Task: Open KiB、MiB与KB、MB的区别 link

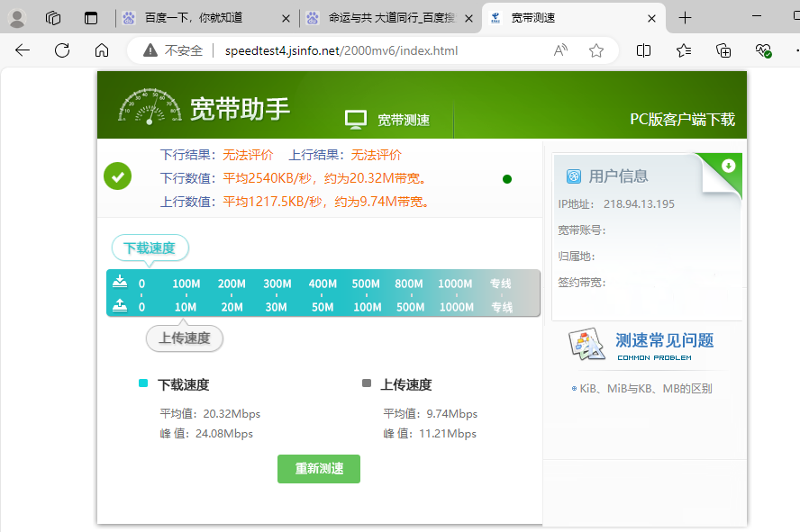Action: (645, 389)
